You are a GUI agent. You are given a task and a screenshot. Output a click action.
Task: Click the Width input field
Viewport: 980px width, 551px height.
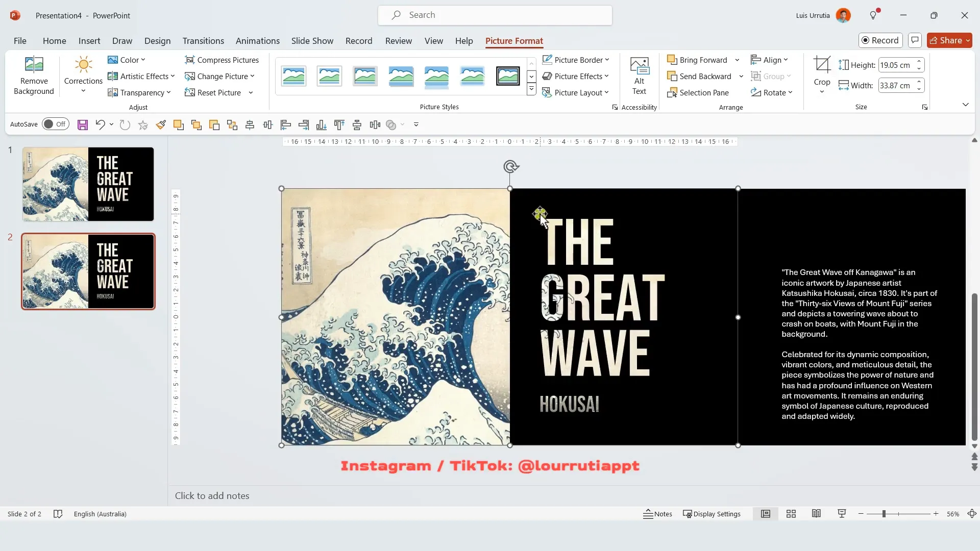(897, 85)
